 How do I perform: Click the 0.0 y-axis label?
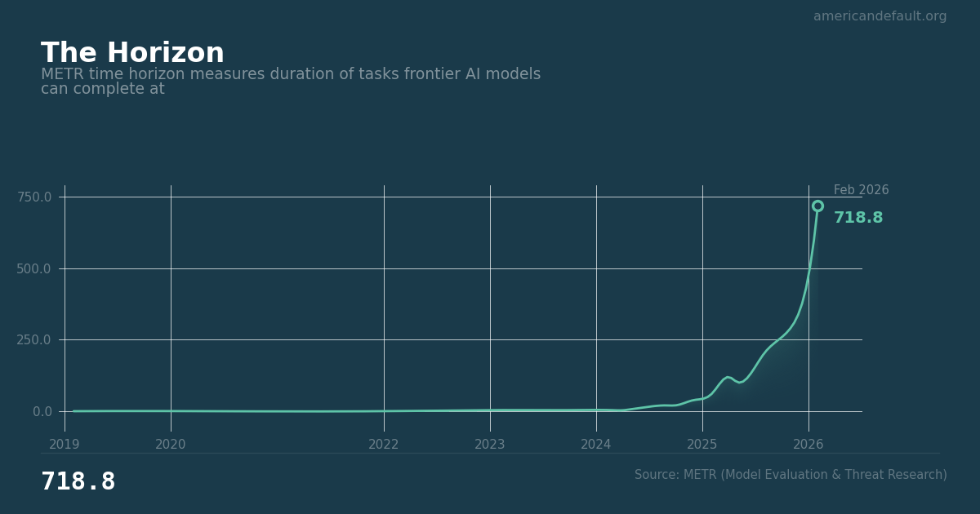coord(42,411)
